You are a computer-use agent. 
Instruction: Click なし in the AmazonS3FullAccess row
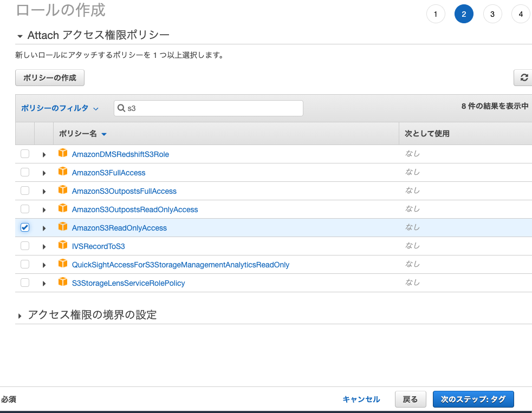[x=413, y=172]
